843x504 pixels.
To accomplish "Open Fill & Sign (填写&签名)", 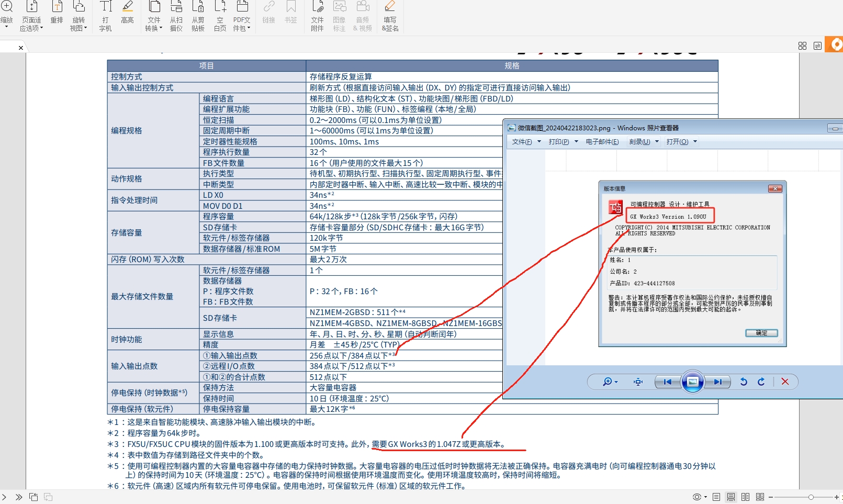I will [x=390, y=16].
